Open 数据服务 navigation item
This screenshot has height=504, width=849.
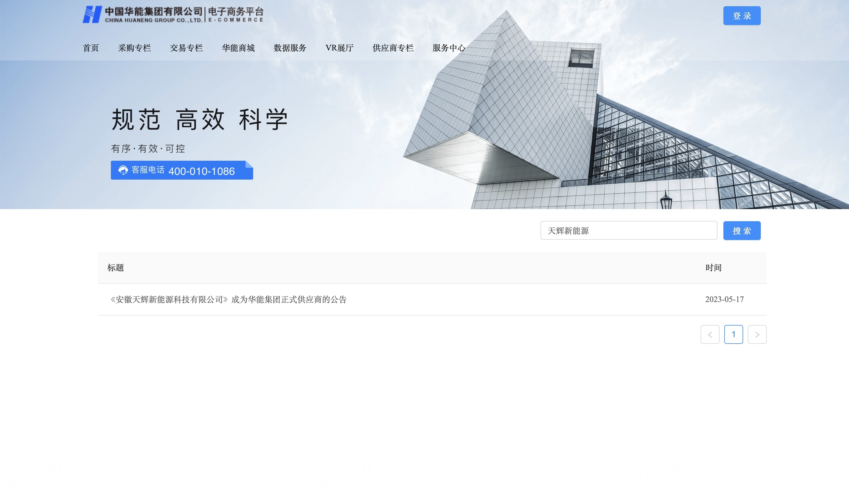tap(290, 48)
